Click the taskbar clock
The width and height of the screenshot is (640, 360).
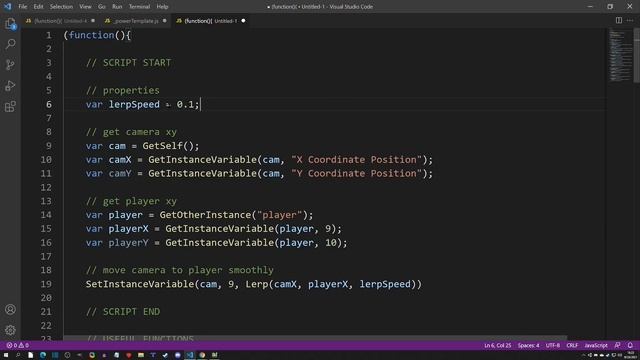pyautogui.click(x=632, y=355)
